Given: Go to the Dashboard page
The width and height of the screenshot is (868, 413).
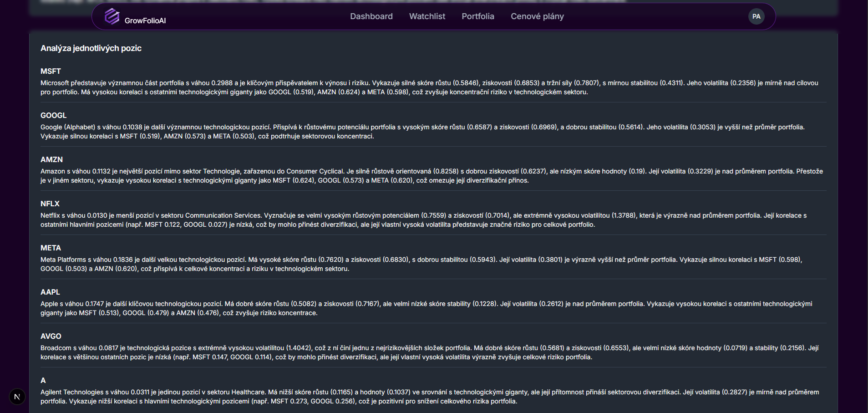Looking at the screenshot, I should pyautogui.click(x=371, y=16).
